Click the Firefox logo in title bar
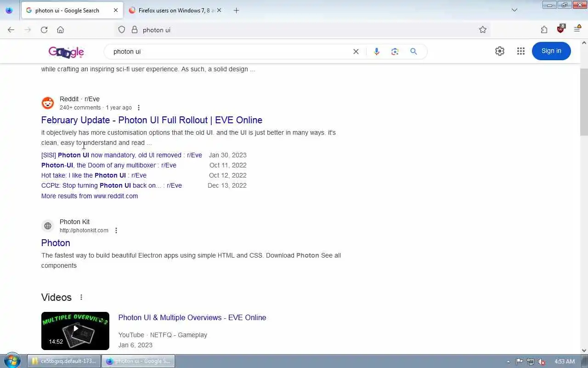 [x=9, y=10]
